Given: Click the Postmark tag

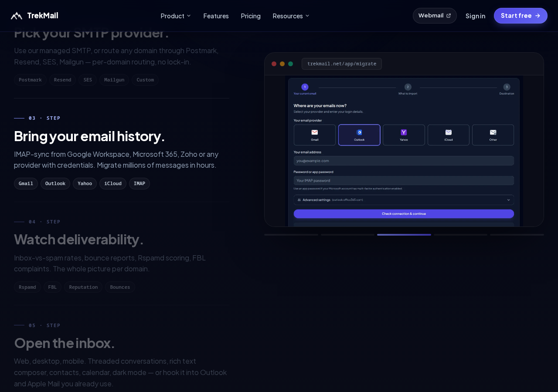Looking at the screenshot, I should 30,80.
